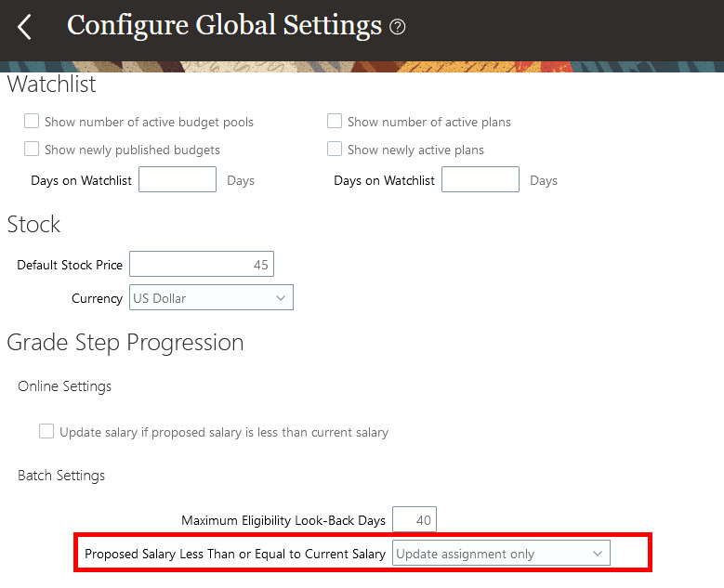Click the Currency dropdown chevron arrow
The height and width of the screenshot is (588, 724).
pyautogui.click(x=281, y=298)
